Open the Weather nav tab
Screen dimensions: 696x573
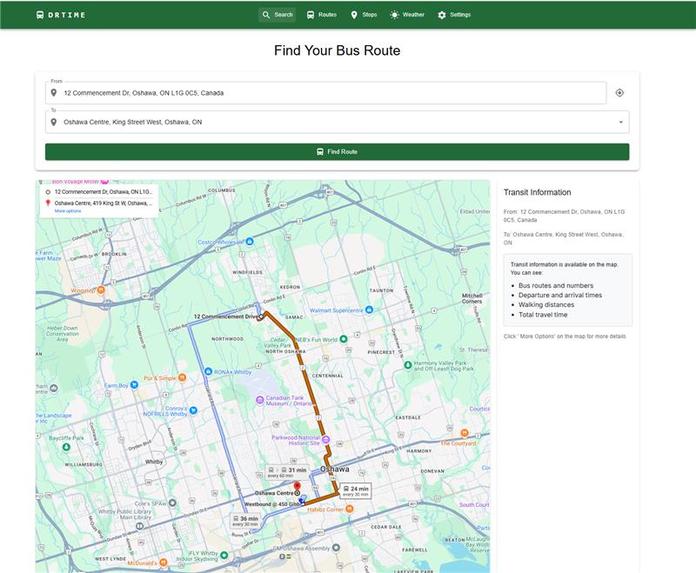tap(407, 15)
